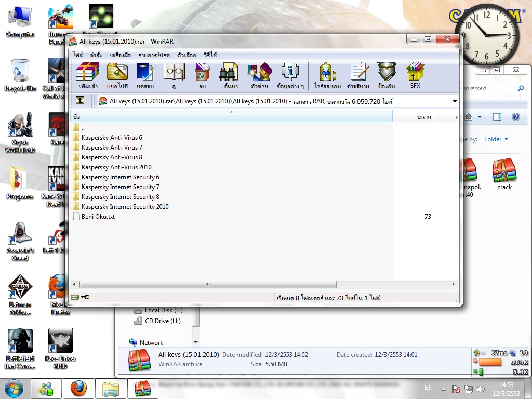Screen dimensions: 532x399
Task: Click the SFX toolbar icon
Action: point(415,76)
